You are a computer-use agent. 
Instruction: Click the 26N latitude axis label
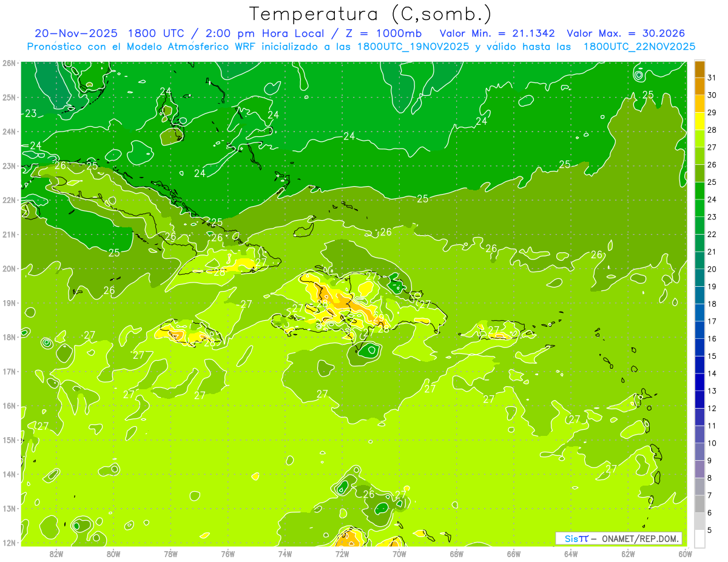(x=9, y=63)
